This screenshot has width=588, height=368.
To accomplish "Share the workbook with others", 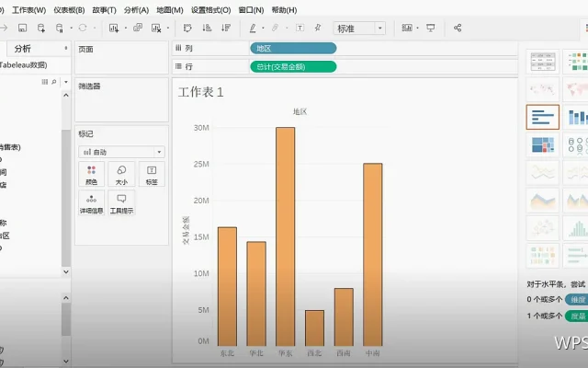I will click(x=458, y=28).
